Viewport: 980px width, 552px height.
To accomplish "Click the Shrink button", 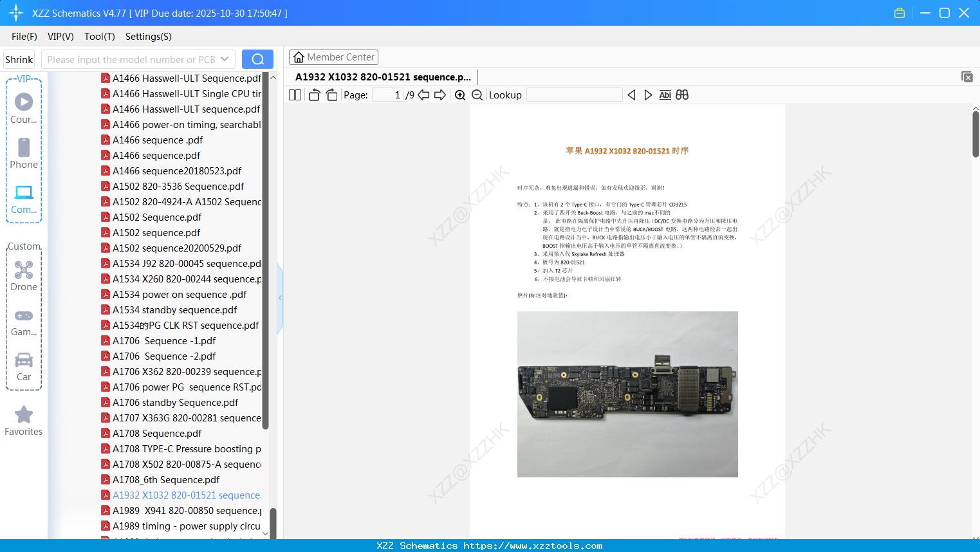I will click(x=19, y=59).
